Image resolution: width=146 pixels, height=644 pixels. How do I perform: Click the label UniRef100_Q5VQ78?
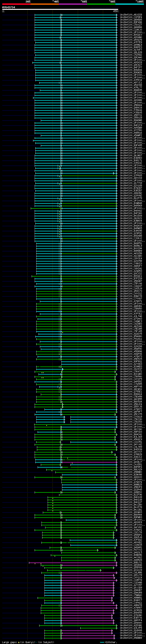[x=131, y=40]
